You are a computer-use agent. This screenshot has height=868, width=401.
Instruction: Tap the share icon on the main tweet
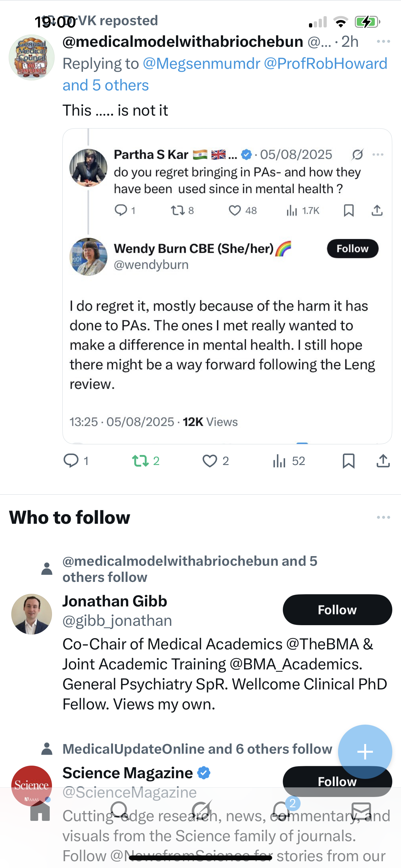click(x=383, y=460)
